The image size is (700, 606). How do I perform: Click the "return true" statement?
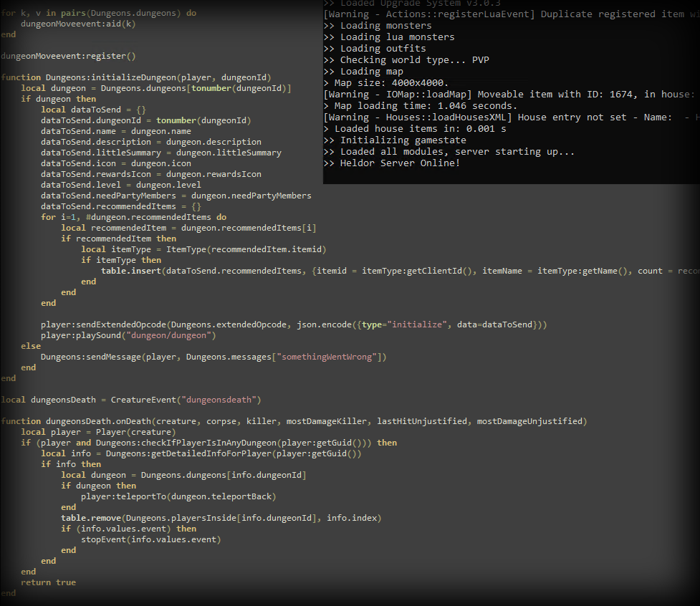tap(48, 582)
